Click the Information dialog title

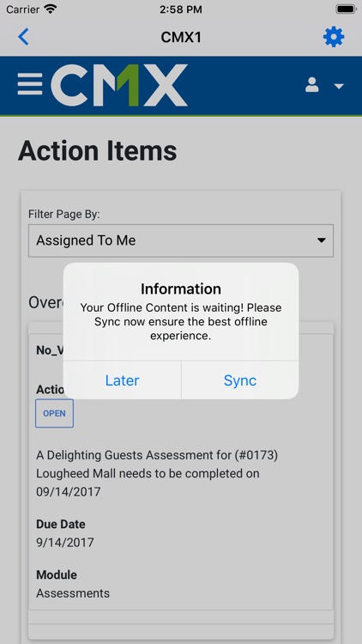tap(181, 289)
